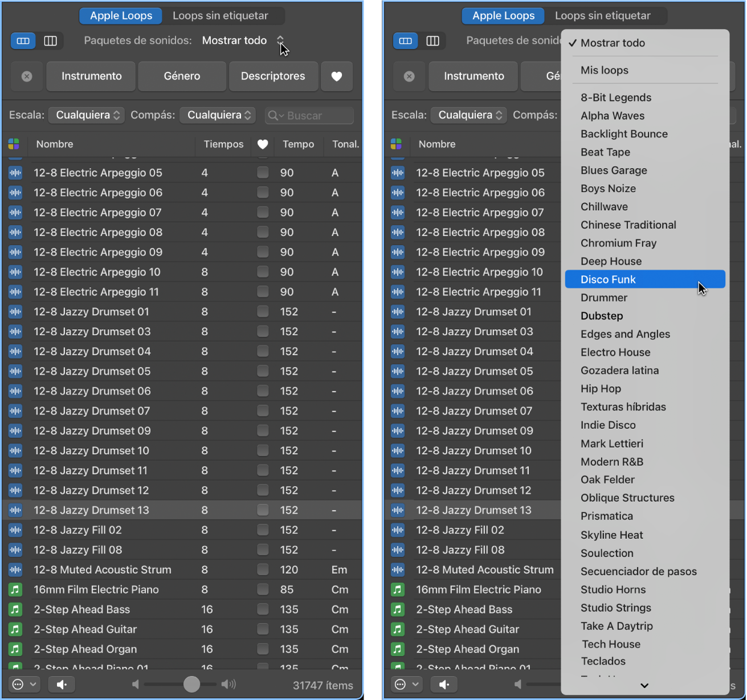747x700 pixels.
Task: Open the Escala Cualquiera popup in the left panel
Action: point(86,115)
